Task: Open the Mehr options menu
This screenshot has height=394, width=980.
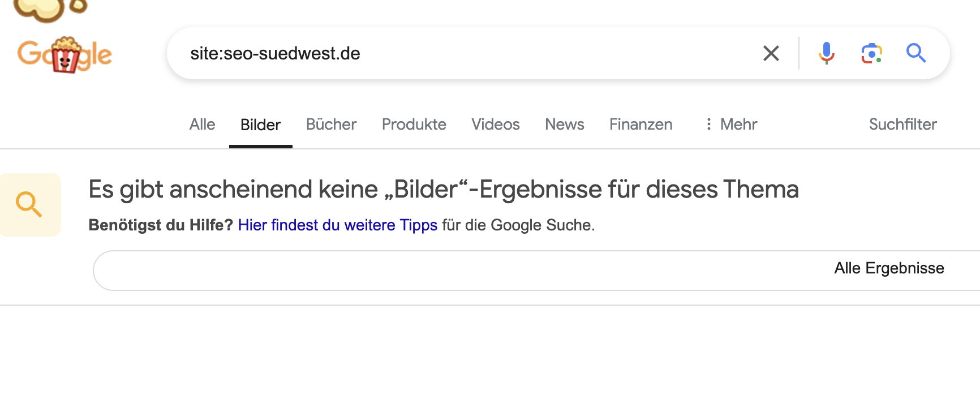Action: point(737,124)
